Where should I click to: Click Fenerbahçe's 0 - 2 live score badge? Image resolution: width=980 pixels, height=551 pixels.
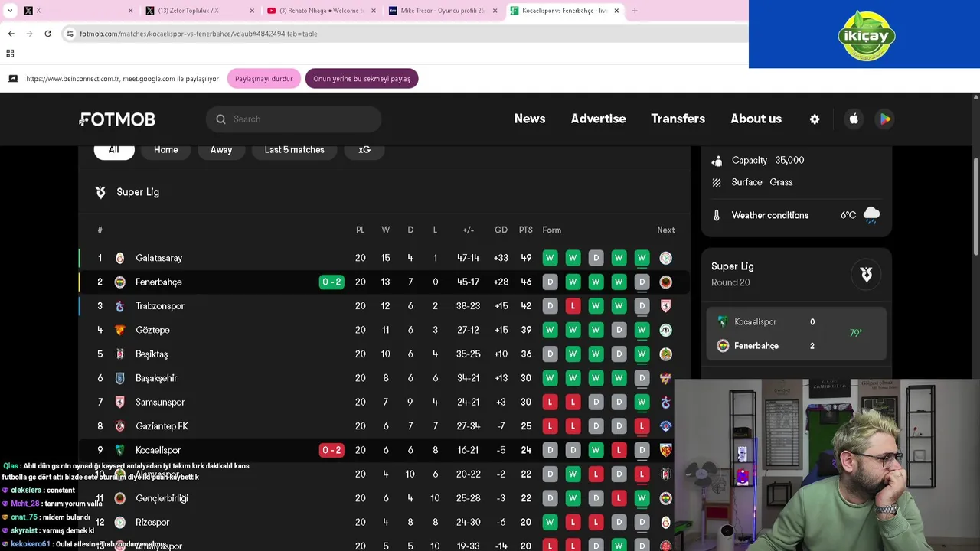click(332, 282)
